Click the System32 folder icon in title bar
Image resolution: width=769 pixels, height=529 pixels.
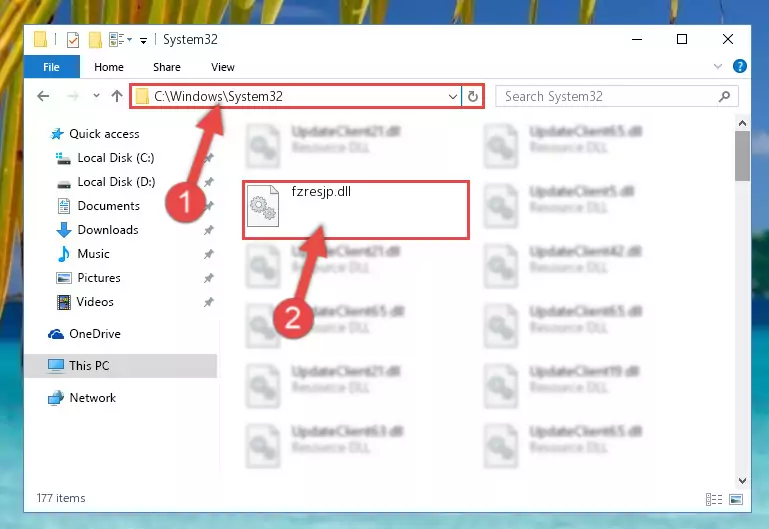pyautogui.click(x=41, y=40)
